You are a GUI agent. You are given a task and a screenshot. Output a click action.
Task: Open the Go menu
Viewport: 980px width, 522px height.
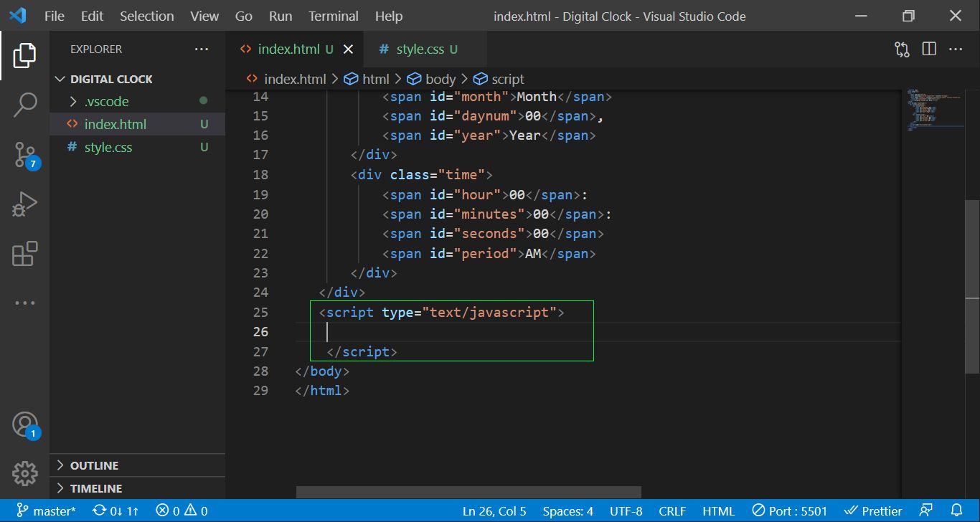point(244,16)
